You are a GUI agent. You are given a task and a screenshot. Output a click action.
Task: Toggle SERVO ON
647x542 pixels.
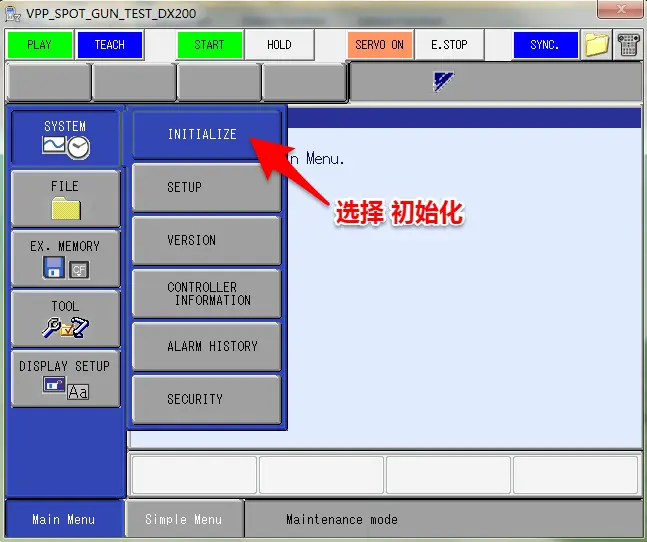click(379, 45)
